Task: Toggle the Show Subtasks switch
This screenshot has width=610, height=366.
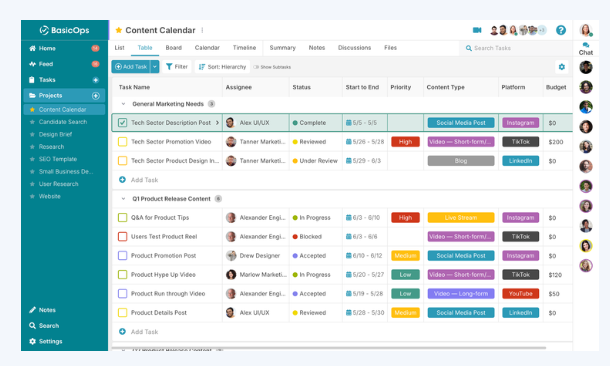Action: click(x=256, y=67)
